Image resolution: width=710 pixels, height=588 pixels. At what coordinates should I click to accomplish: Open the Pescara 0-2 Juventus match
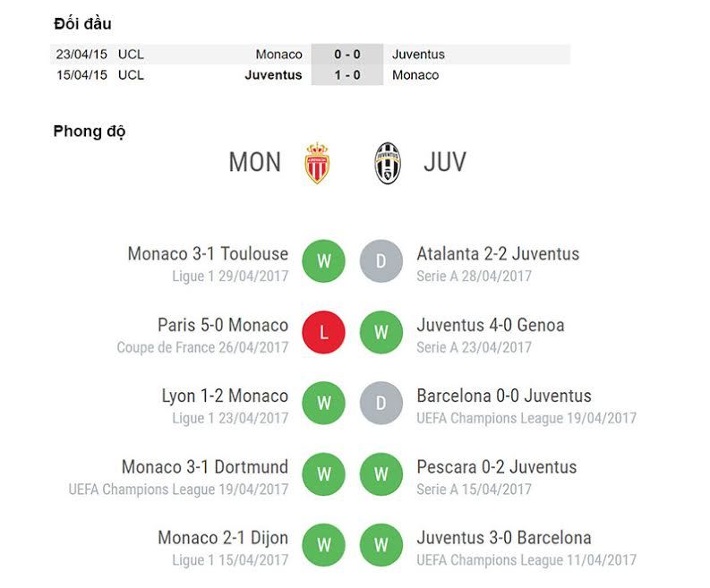click(496, 467)
